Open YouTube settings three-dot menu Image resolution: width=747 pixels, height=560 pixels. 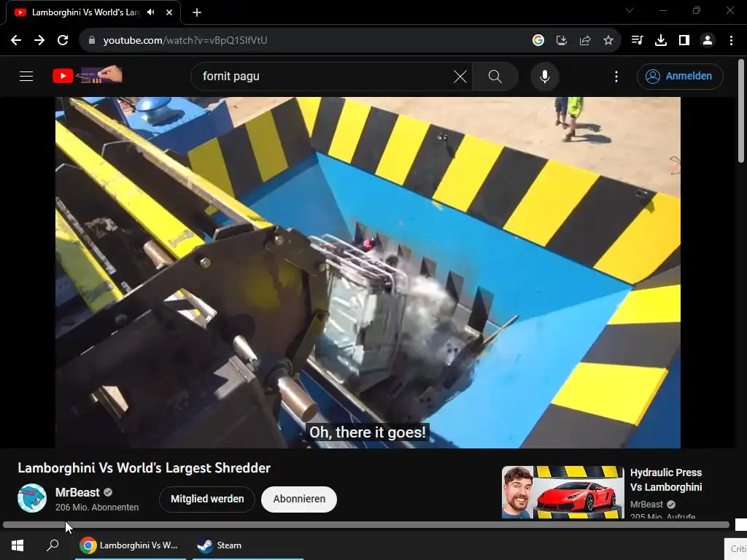coord(616,76)
